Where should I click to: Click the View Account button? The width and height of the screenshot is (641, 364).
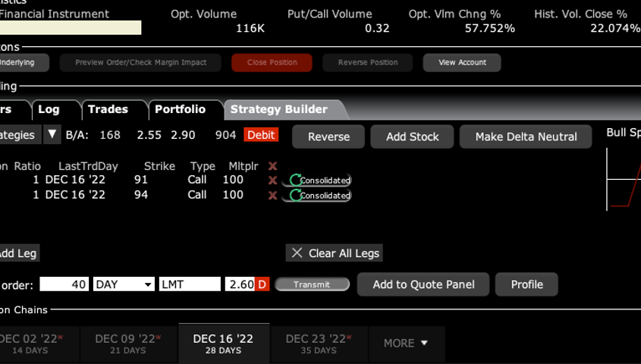(x=462, y=62)
